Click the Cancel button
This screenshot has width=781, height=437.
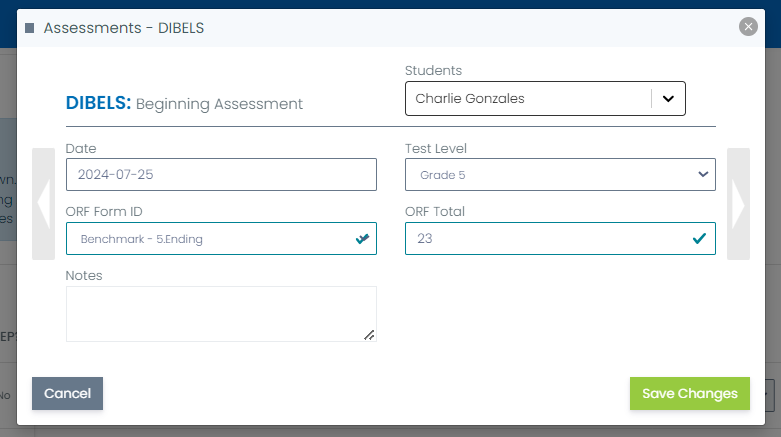67,394
